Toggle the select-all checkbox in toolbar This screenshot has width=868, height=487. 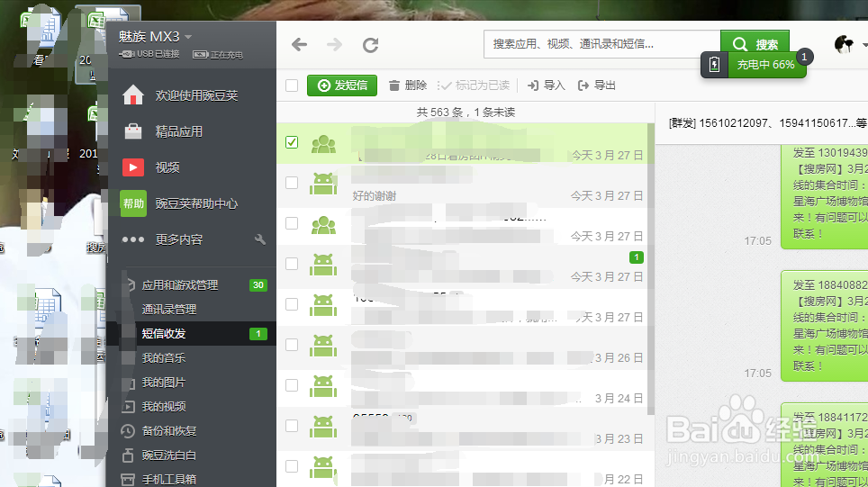(292, 86)
